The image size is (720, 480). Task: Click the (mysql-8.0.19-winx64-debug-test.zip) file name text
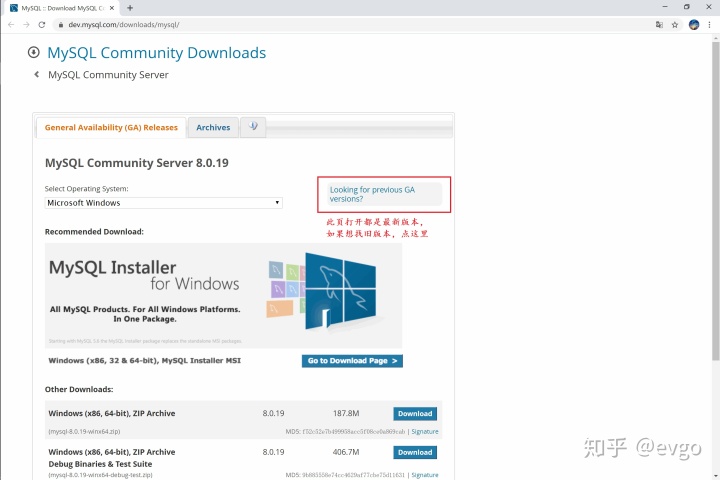coord(100,475)
